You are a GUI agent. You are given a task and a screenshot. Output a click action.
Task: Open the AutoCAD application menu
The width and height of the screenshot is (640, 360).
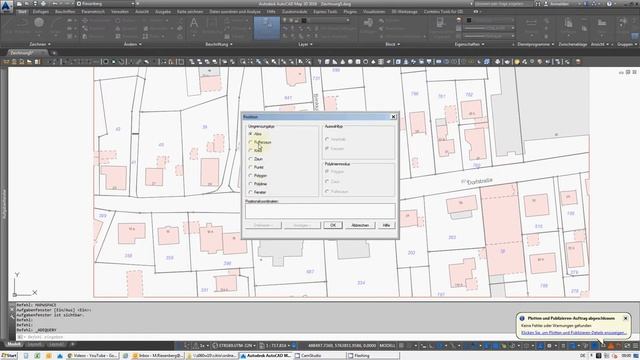coord(7,7)
